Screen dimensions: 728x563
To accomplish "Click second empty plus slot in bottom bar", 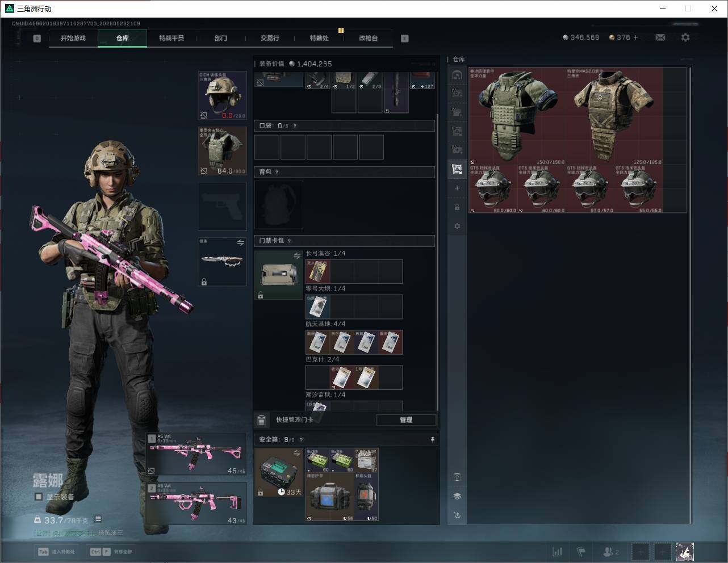I will tap(663, 552).
